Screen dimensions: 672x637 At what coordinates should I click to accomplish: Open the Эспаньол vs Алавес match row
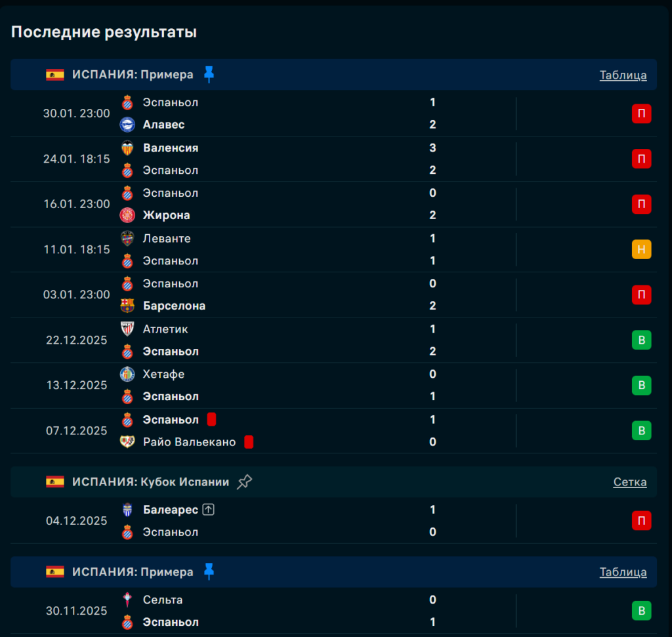point(295,113)
